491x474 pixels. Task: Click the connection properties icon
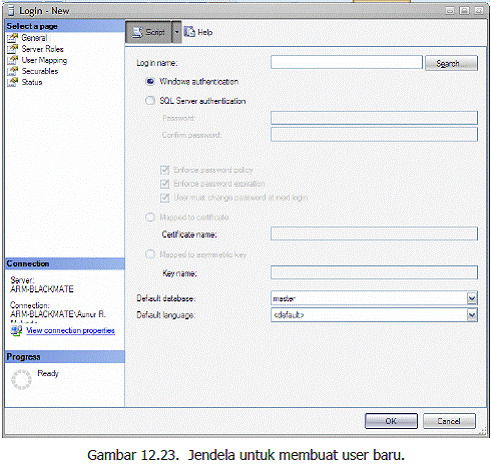click(16, 331)
